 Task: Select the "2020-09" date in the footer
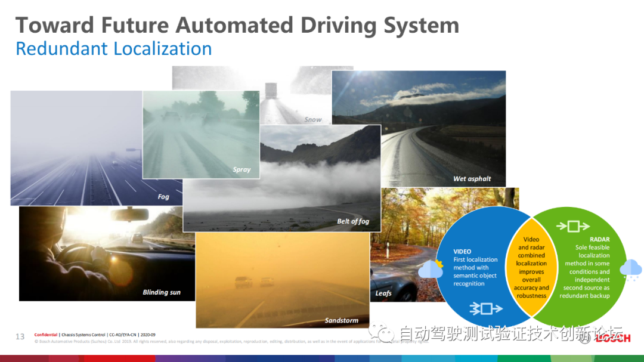(148, 335)
